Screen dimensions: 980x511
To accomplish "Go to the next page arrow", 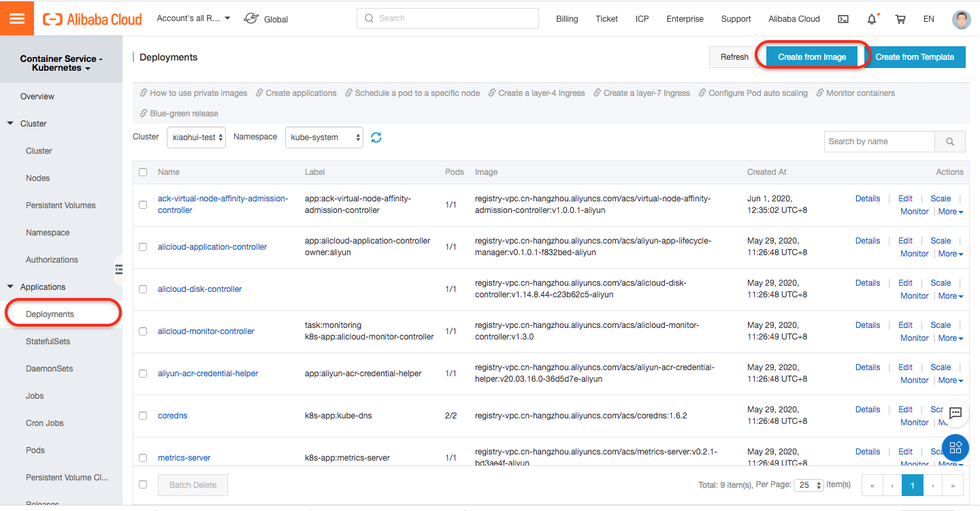I will 933,485.
